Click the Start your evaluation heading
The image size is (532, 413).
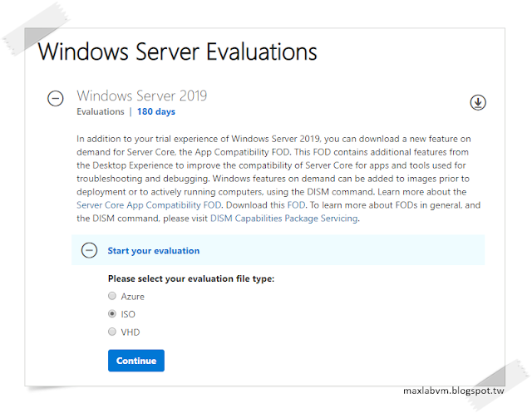(x=154, y=251)
